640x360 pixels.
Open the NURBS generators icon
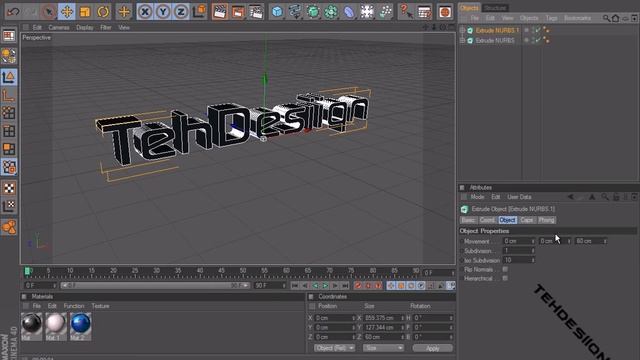pyautogui.click(x=313, y=12)
